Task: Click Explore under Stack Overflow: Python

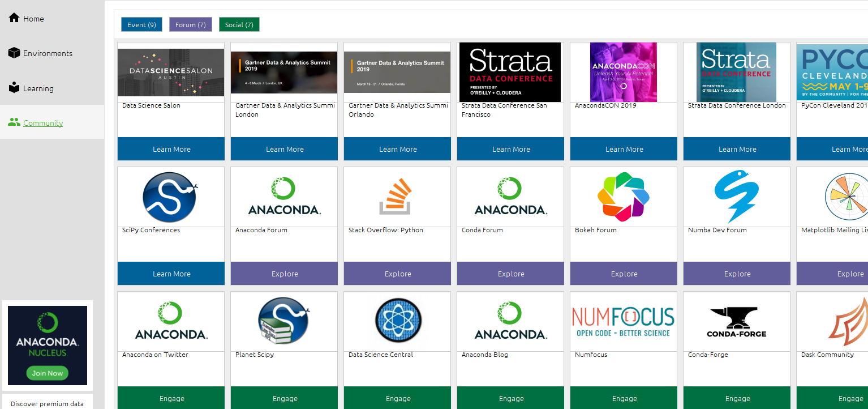Action: pos(397,274)
